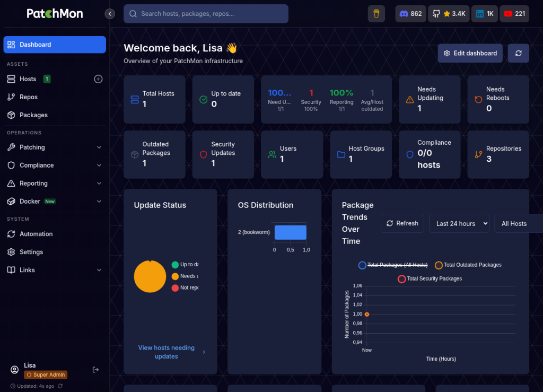The image size is (543, 392).
Task: Click the data point at Now on trends chart
Action: pyautogui.click(x=367, y=315)
